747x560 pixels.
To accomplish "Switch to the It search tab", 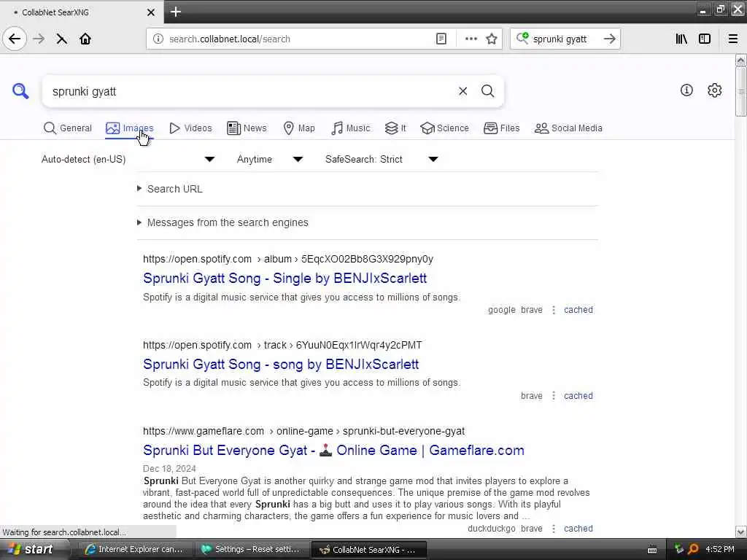I will pos(395,128).
